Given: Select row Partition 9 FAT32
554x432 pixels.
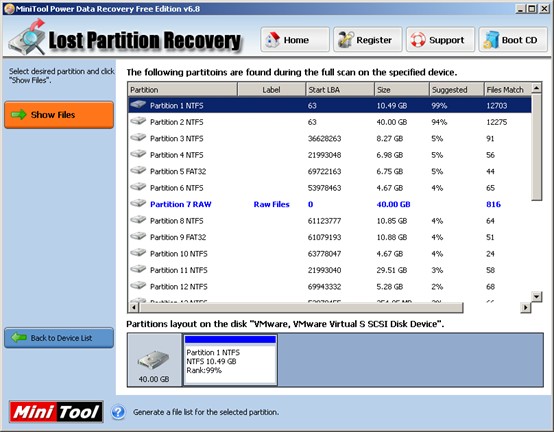Looking at the screenshot, I should point(330,237).
